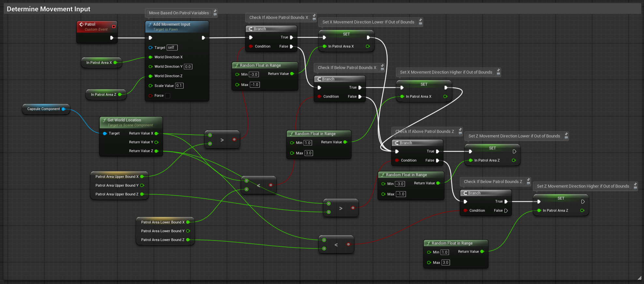Click the 'self' Target field on Add Movement Input
The width and height of the screenshot is (644, 284).
click(x=172, y=48)
